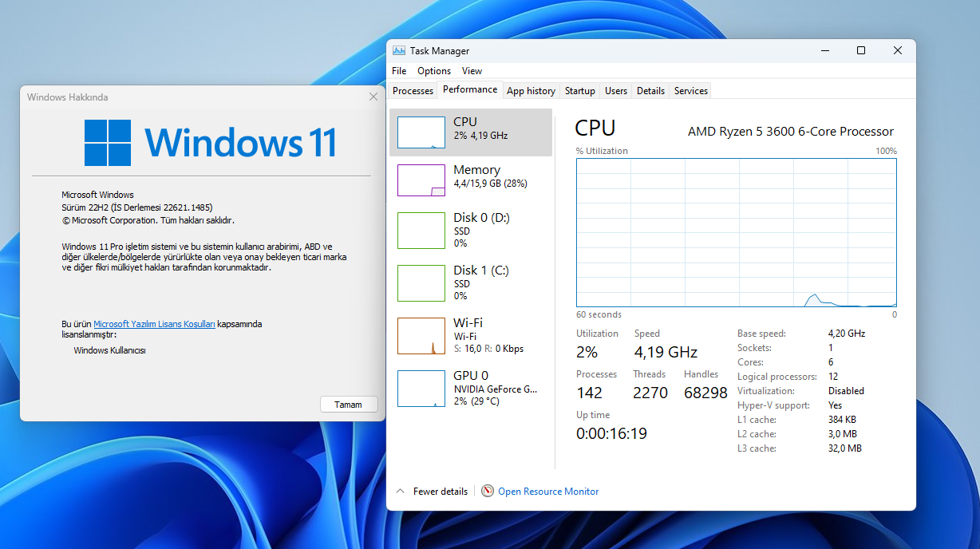
Task: Maximize the Task Manager window
Action: [x=861, y=50]
